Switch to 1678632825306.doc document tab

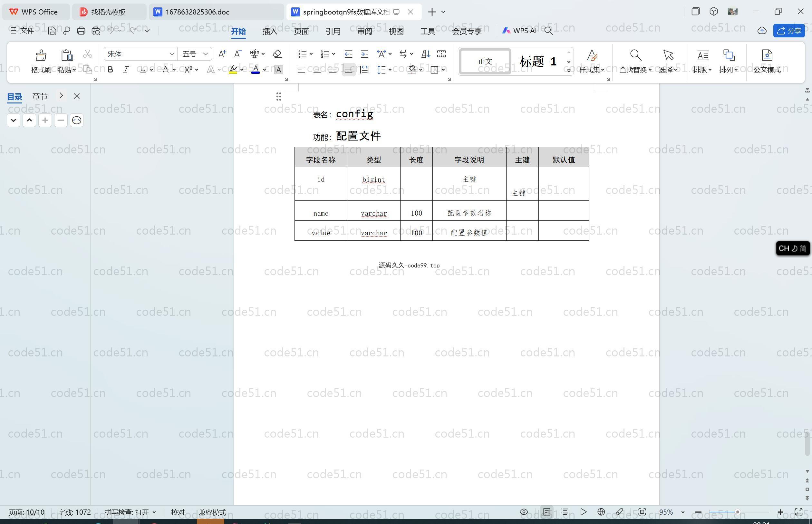[x=216, y=12]
